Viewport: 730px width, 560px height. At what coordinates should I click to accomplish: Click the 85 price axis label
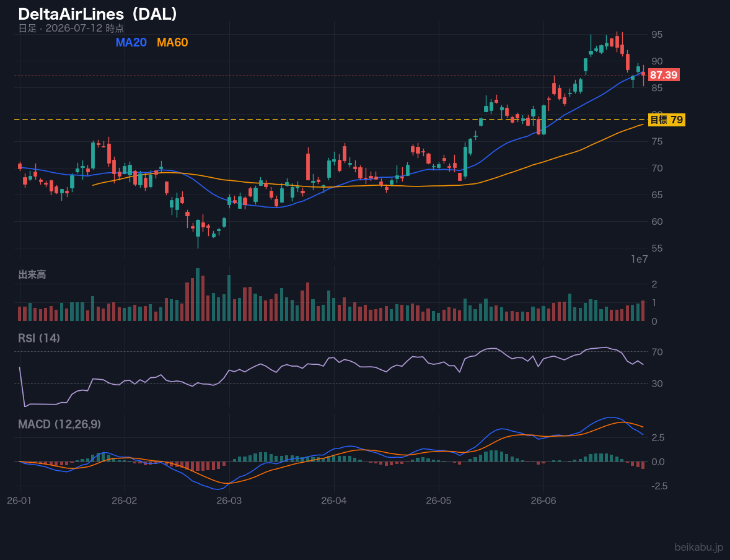coord(657,88)
